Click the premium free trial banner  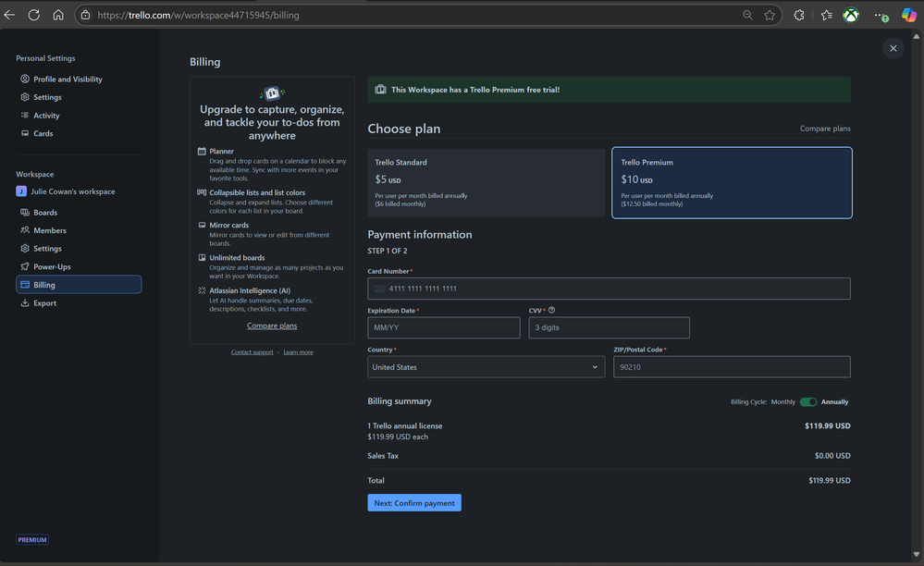[609, 90]
